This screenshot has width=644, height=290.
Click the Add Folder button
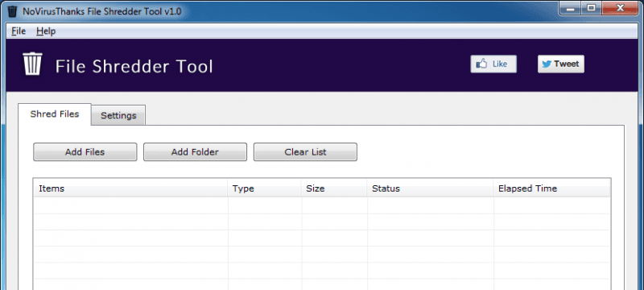click(195, 152)
